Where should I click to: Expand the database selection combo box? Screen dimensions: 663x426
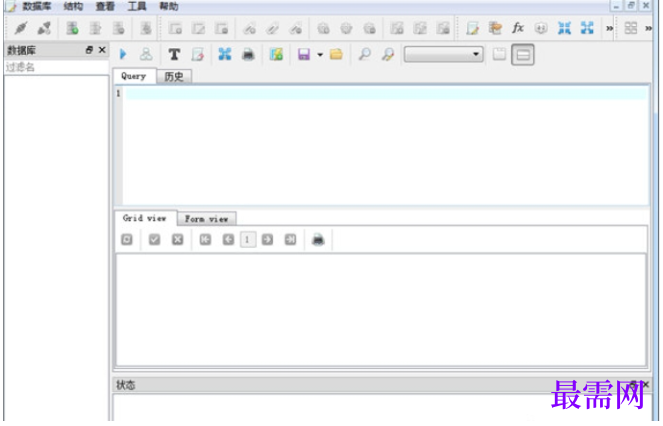[444, 54]
